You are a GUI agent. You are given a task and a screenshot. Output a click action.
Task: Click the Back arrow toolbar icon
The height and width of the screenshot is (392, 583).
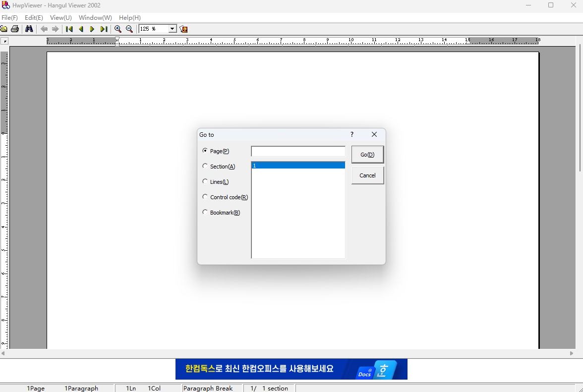pyautogui.click(x=44, y=29)
